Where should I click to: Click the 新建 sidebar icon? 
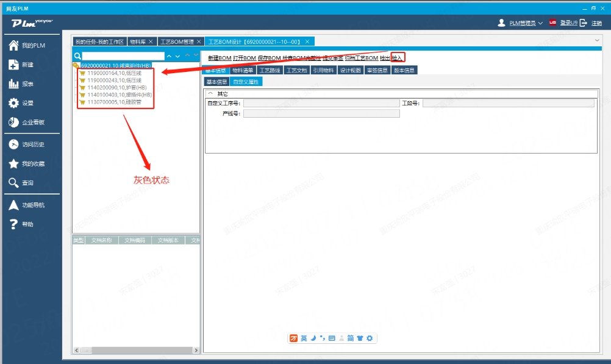pyautogui.click(x=13, y=65)
